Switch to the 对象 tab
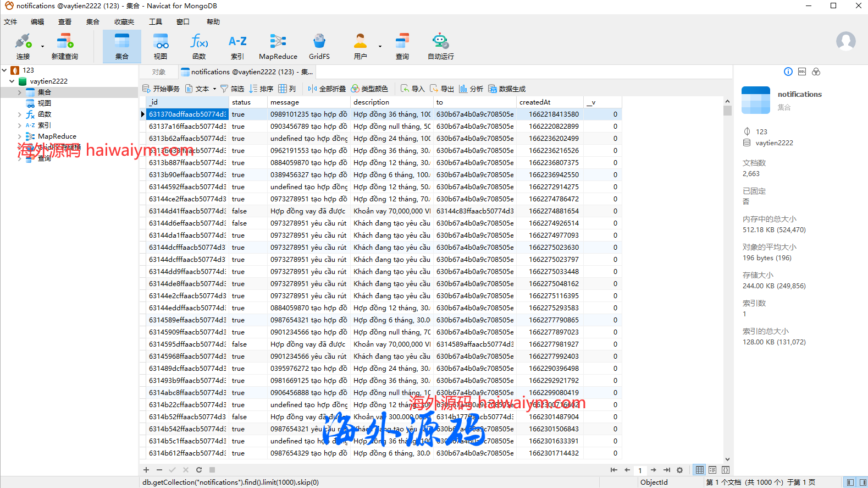 click(x=159, y=72)
